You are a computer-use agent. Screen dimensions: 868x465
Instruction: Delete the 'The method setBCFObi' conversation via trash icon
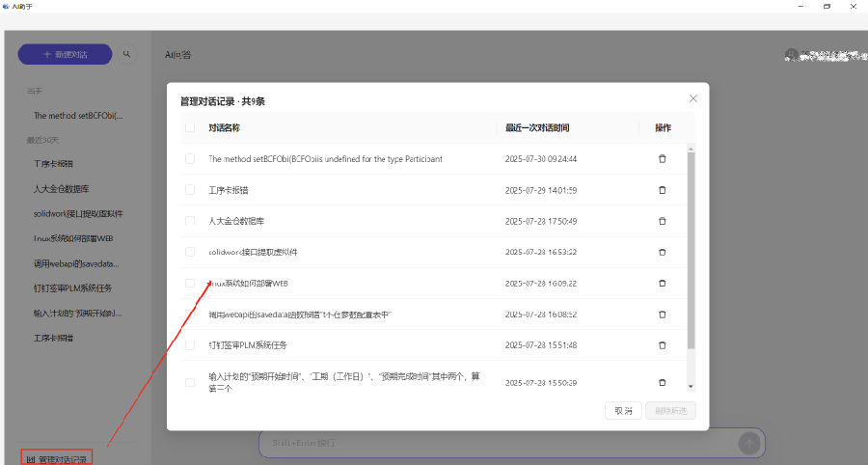(662, 159)
